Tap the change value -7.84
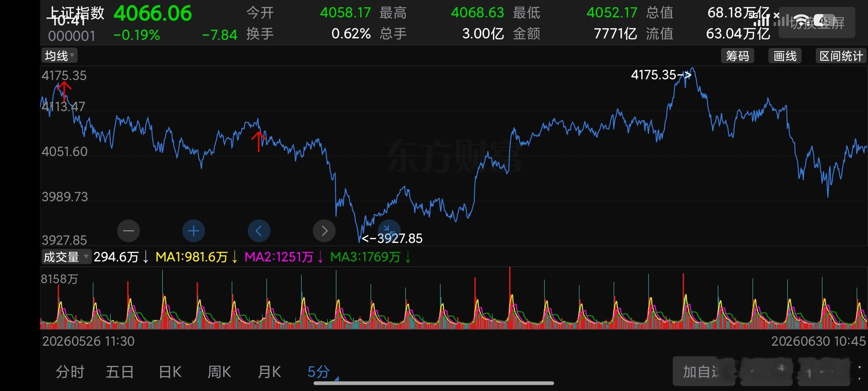The width and height of the screenshot is (868, 391). [220, 35]
